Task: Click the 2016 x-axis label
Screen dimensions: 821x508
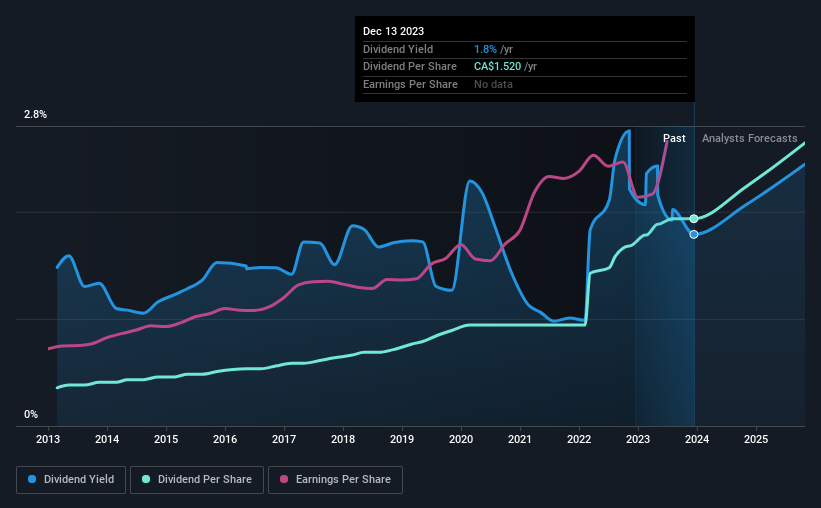Action: [225, 439]
